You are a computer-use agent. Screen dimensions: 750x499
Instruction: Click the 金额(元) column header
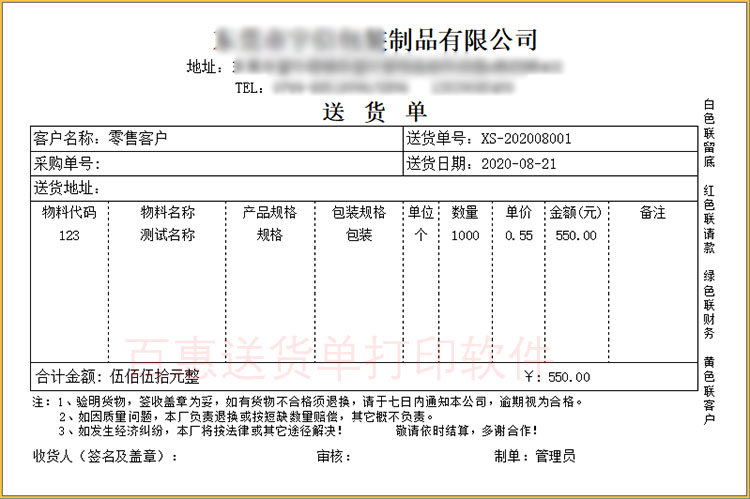576,212
